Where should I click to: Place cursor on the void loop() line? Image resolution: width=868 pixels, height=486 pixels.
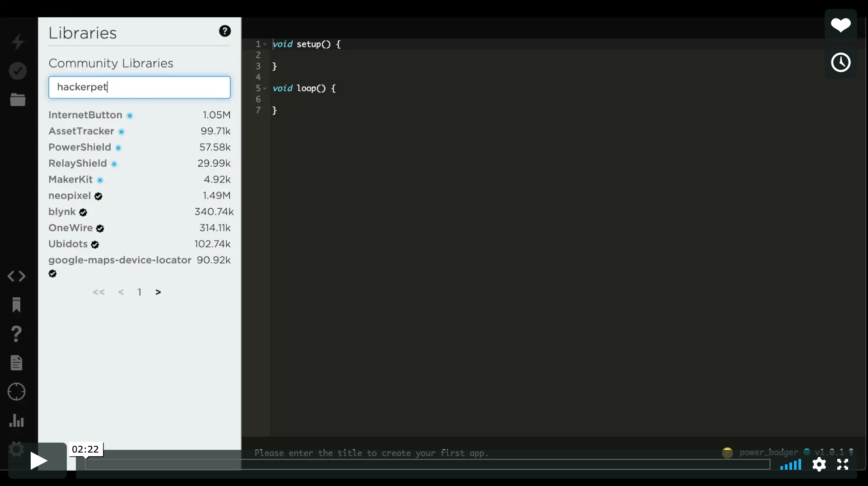point(304,89)
